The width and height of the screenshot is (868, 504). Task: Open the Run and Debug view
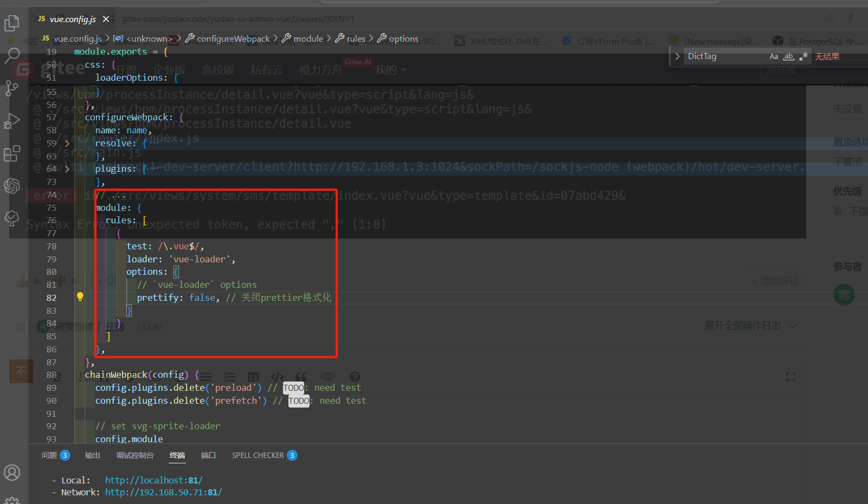click(x=11, y=121)
